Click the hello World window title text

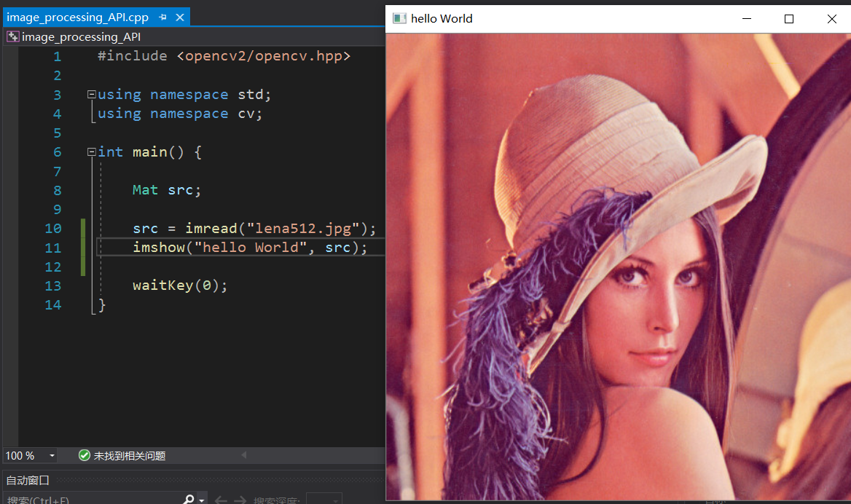(442, 18)
